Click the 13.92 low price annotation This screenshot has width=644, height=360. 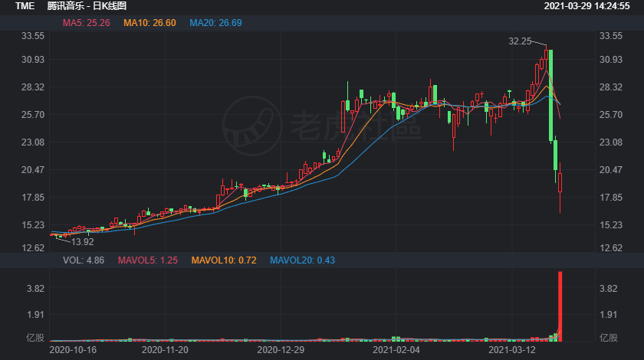[83, 242]
